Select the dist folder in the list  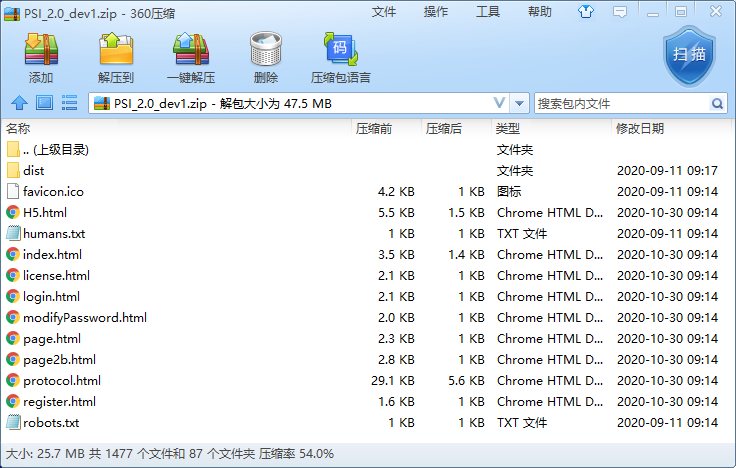coord(34,170)
